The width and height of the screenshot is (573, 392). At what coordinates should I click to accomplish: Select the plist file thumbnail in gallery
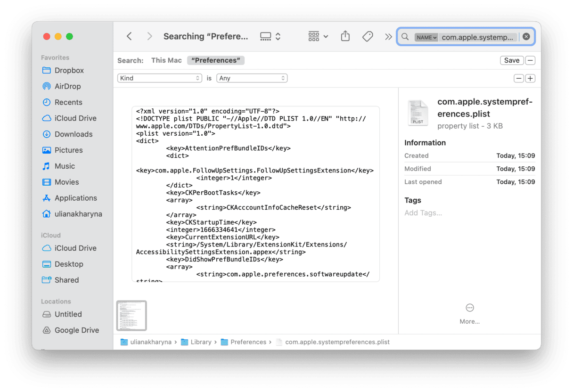pyautogui.click(x=131, y=315)
